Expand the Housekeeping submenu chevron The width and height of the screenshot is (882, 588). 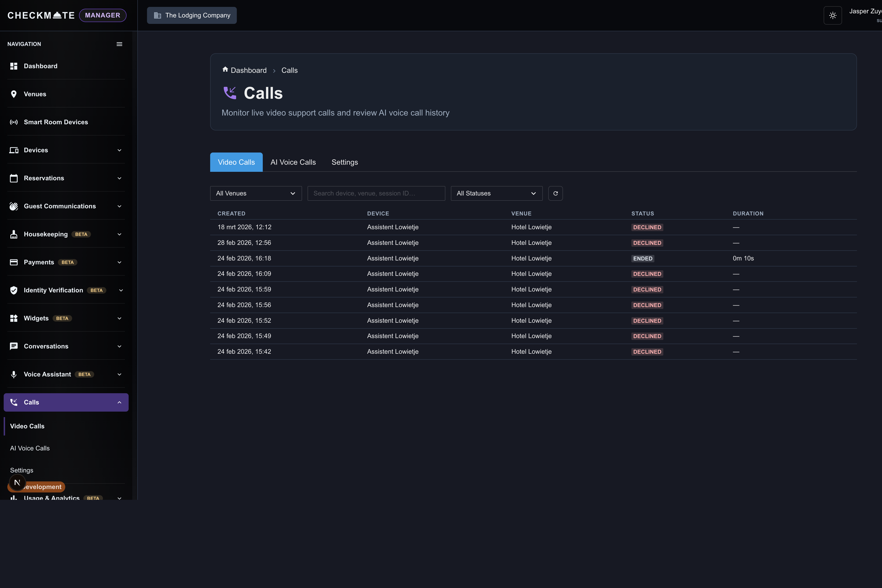120,234
